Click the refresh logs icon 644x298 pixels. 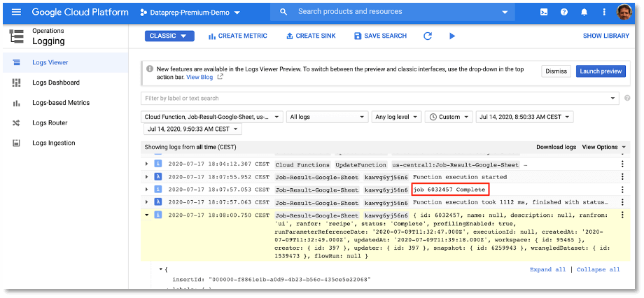(428, 36)
